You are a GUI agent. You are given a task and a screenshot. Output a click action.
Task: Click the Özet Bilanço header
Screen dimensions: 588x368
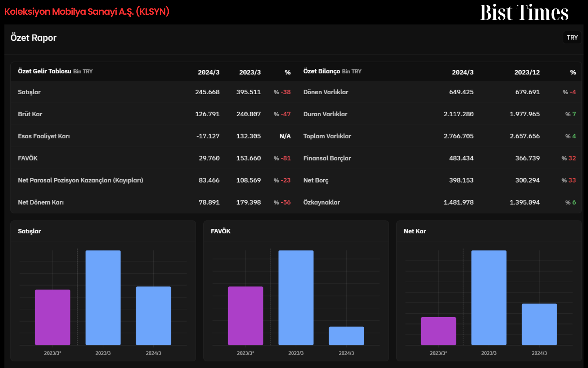coord(332,71)
